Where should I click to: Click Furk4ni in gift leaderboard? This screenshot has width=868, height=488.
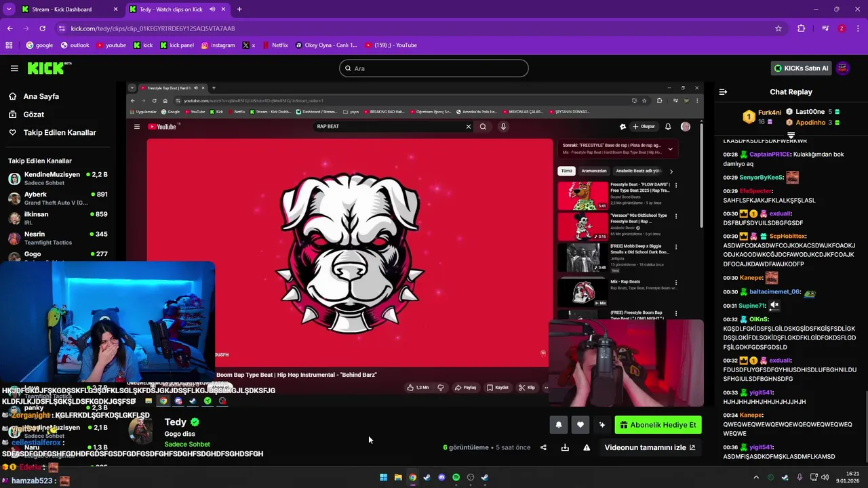coord(769,113)
